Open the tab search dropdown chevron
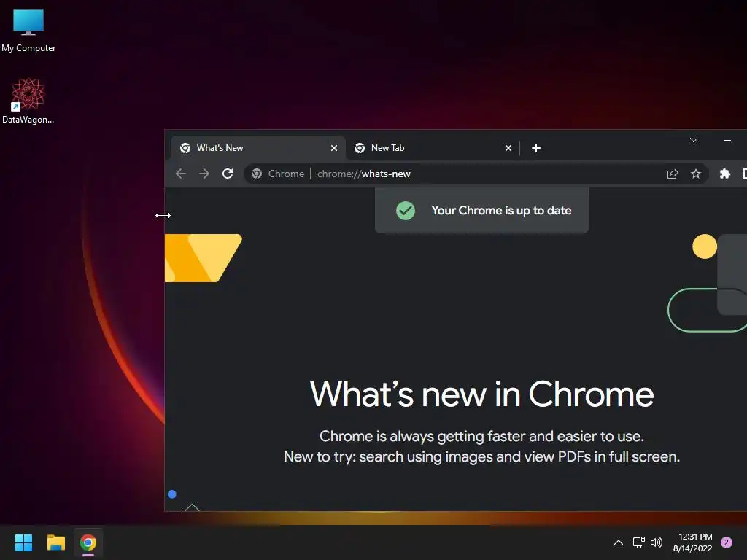This screenshot has height=560, width=747. pyautogui.click(x=694, y=140)
